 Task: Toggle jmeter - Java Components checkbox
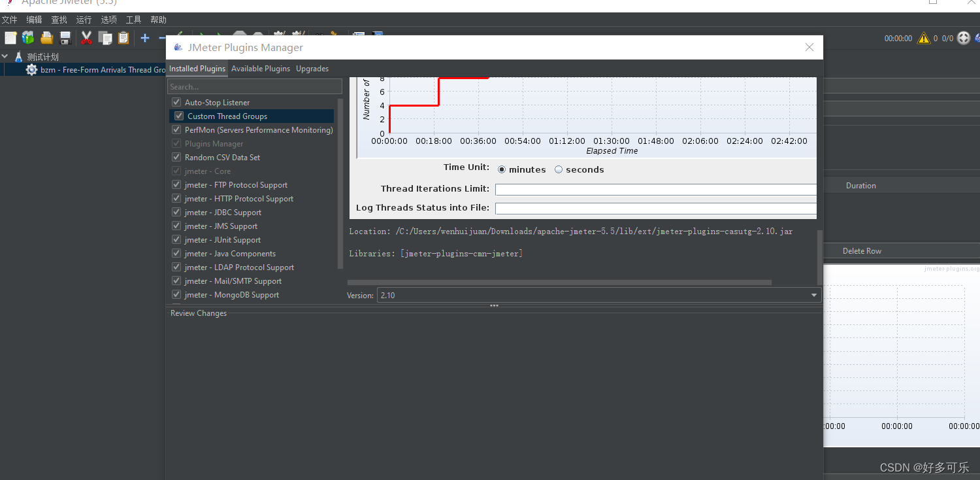[x=176, y=253]
